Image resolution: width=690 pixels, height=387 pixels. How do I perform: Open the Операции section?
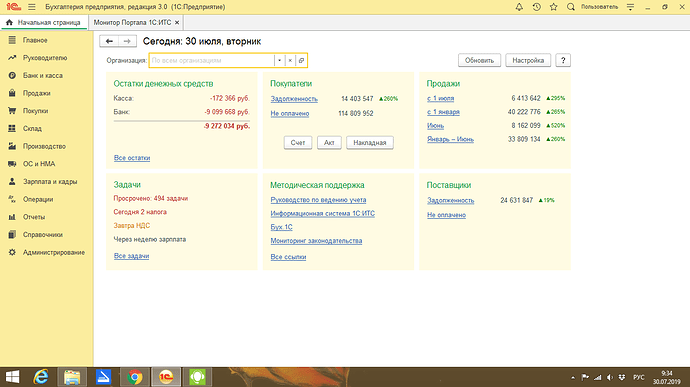(38, 199)
